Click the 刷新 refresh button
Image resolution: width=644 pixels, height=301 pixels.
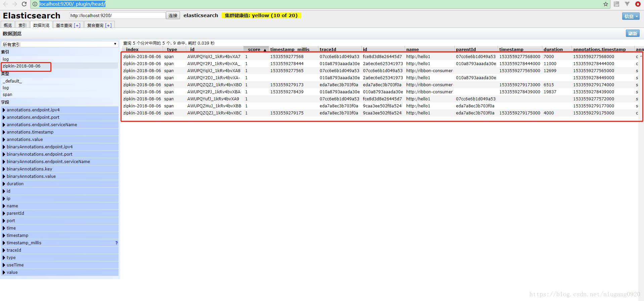pos(633,33)
